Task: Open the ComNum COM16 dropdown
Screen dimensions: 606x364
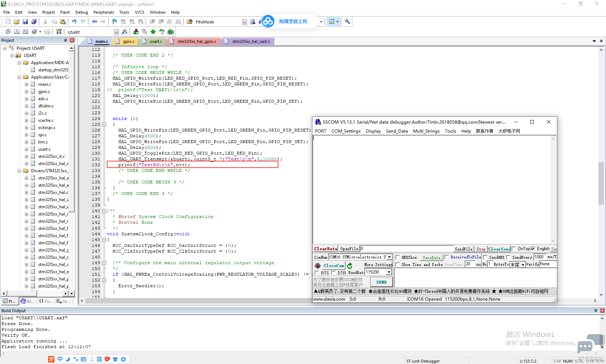Action: (x=390, y=257)
